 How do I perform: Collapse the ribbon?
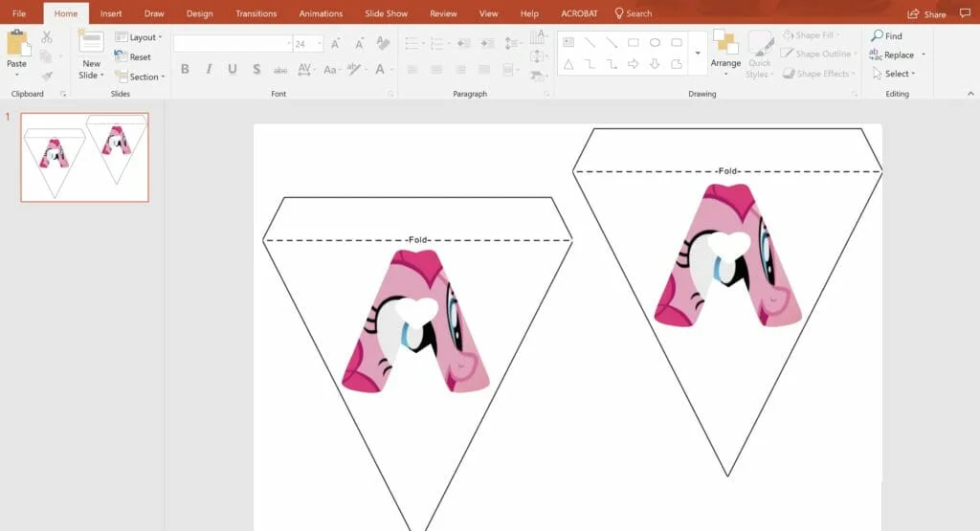(x=970, y=94)
